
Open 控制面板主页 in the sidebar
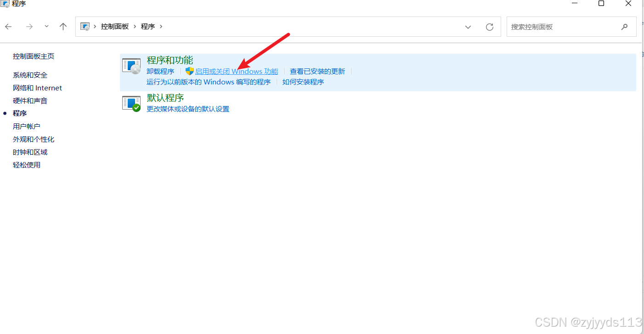[x=34, y=56]
